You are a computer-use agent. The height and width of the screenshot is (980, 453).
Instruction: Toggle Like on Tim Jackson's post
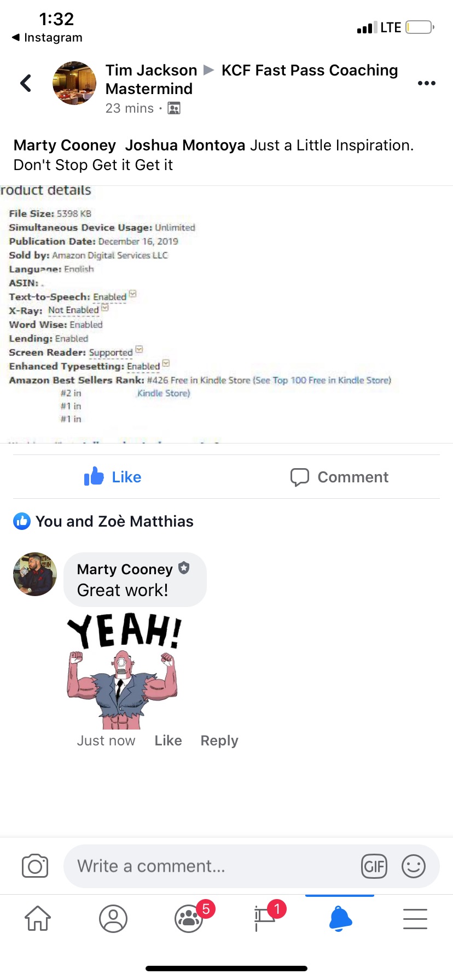[x=113, y=477]
